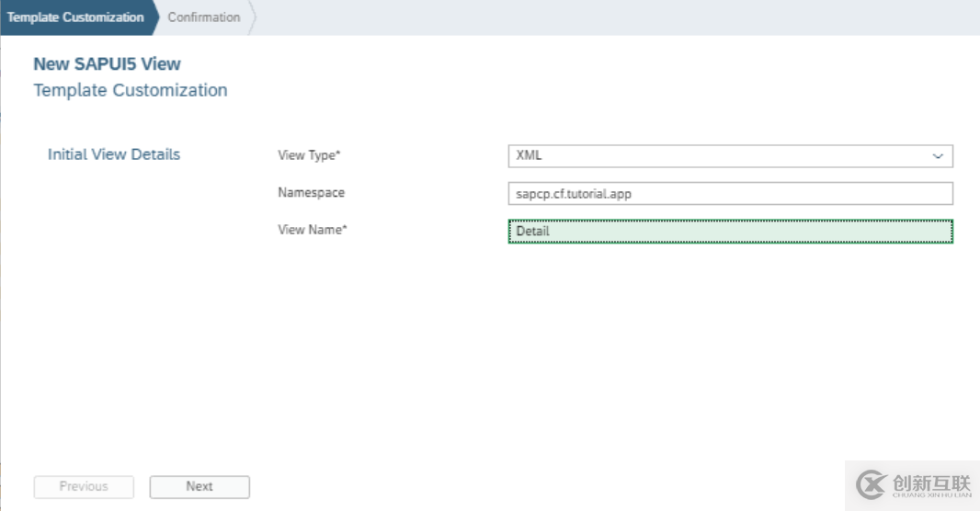Click the View Type* label
The image size is (980, 511).
[x=310, y=155]
